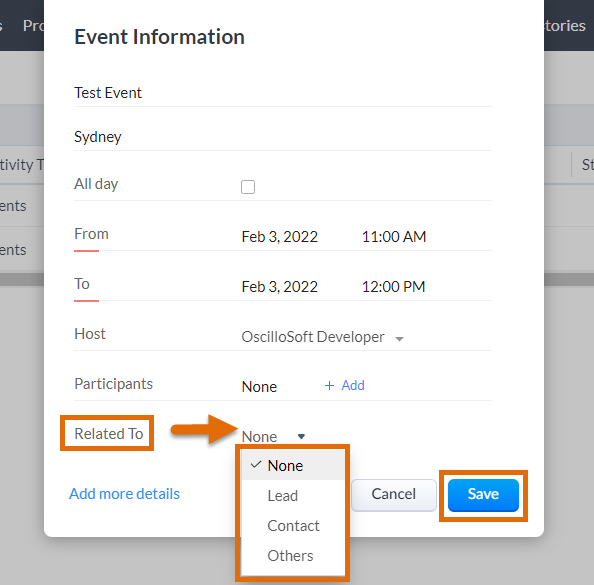Change the 11:00 AM start time

394,237
